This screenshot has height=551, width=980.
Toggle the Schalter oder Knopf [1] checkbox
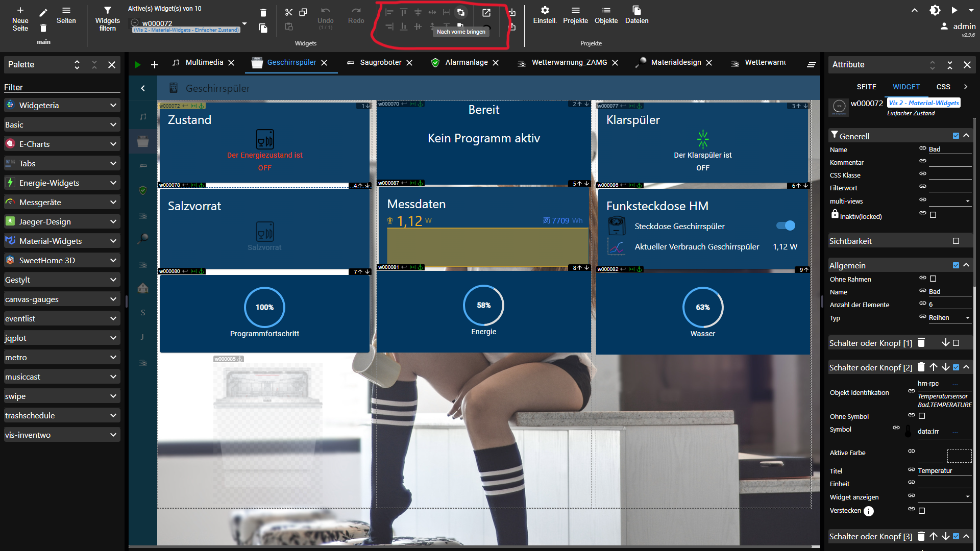[x=956, y=343]
